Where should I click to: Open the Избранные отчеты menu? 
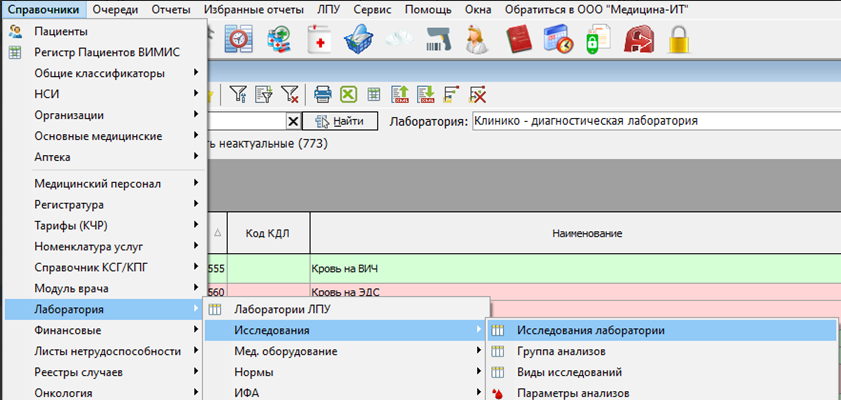[254, 9]
